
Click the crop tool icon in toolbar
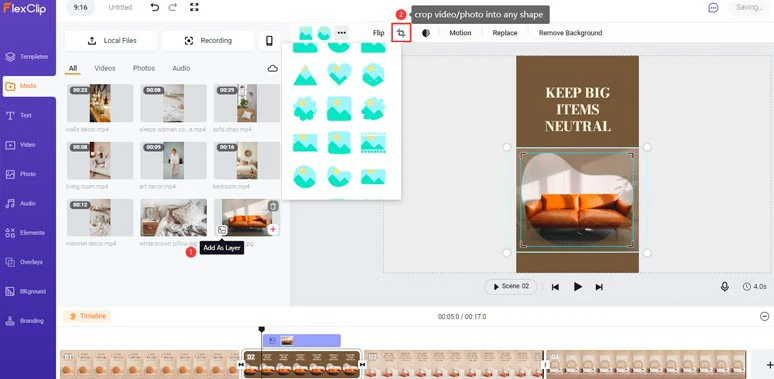pyautogui.click(x=401, y=33)
